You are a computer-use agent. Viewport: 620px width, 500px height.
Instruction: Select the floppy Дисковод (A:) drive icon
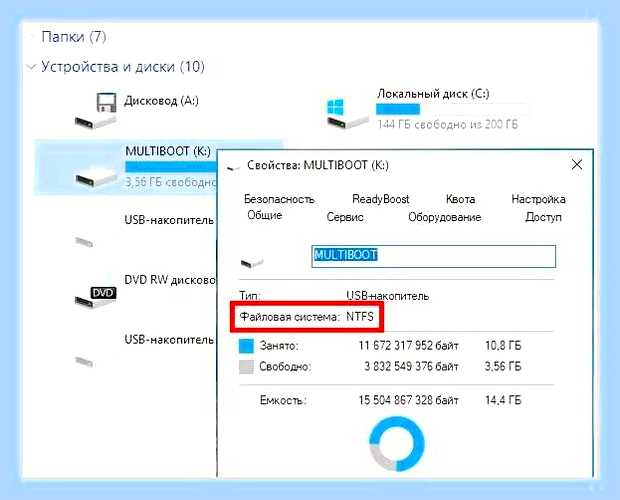96,111
